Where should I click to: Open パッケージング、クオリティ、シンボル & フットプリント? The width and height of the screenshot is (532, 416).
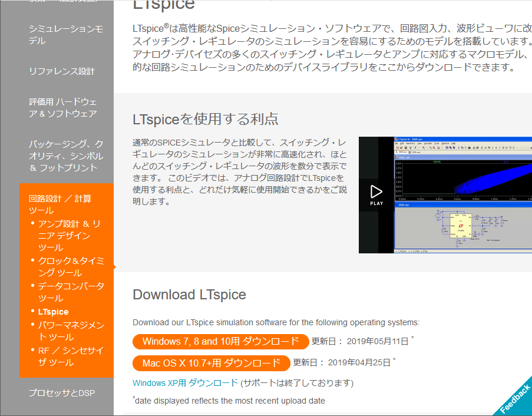click(x=66, y=156)
